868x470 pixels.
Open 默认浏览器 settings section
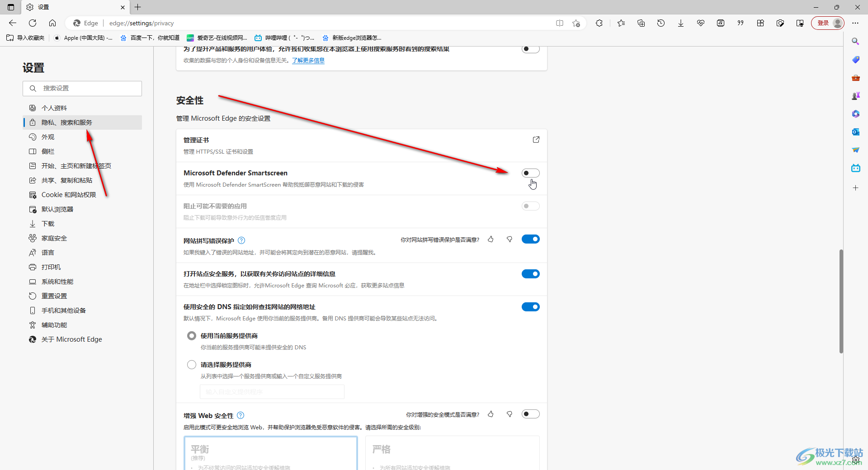point(82,209)
